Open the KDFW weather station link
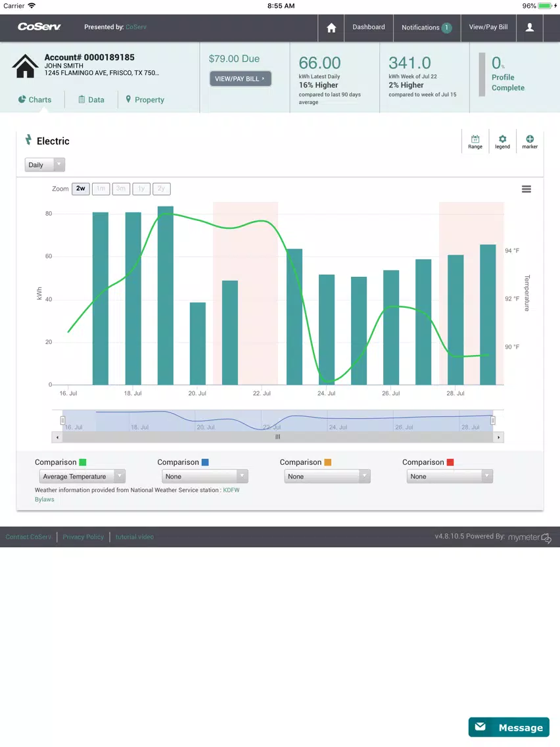 (231, 490)
